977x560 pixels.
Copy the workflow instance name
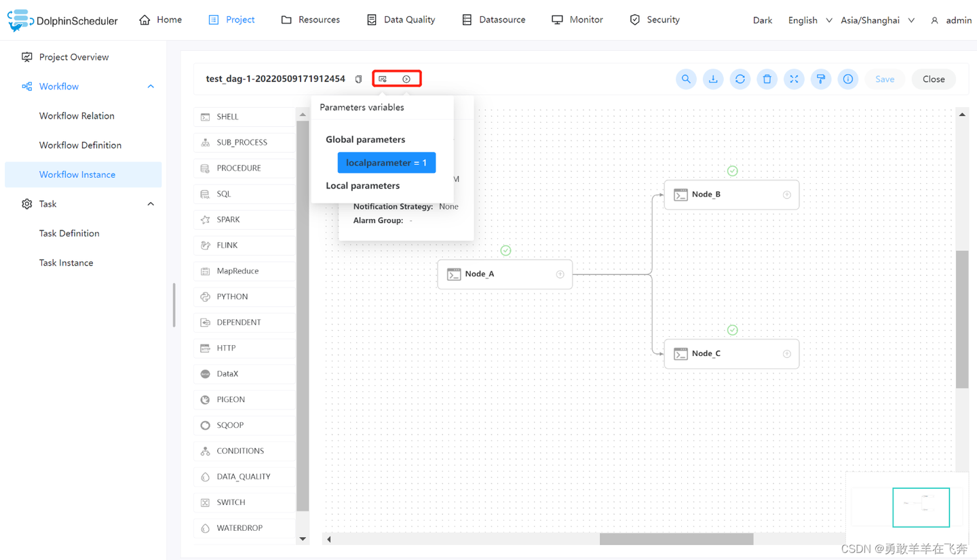point(359,79)
